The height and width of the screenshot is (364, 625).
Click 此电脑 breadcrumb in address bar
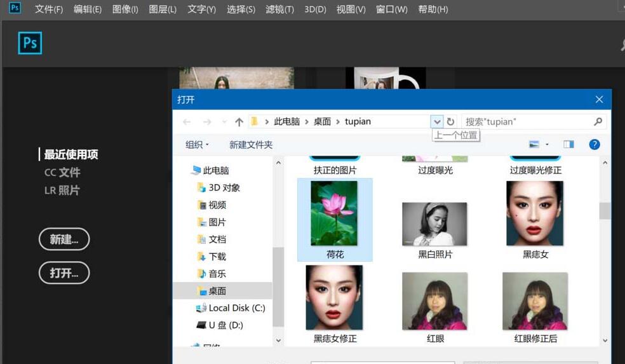click(x=286, y=121)
